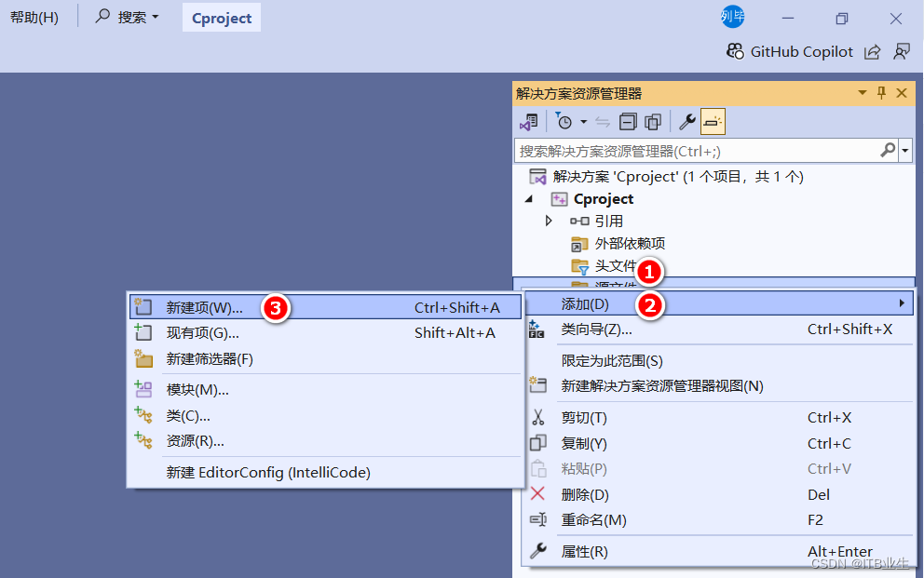This screenshot has height=578, width=924.
Task: Select 新建解决方案资源管理器视图(N)
Action: (x=719, y=385)
